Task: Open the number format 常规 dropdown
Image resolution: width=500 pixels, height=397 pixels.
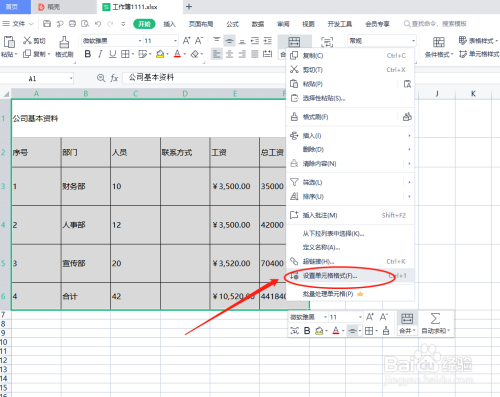Action: [413, 41]
